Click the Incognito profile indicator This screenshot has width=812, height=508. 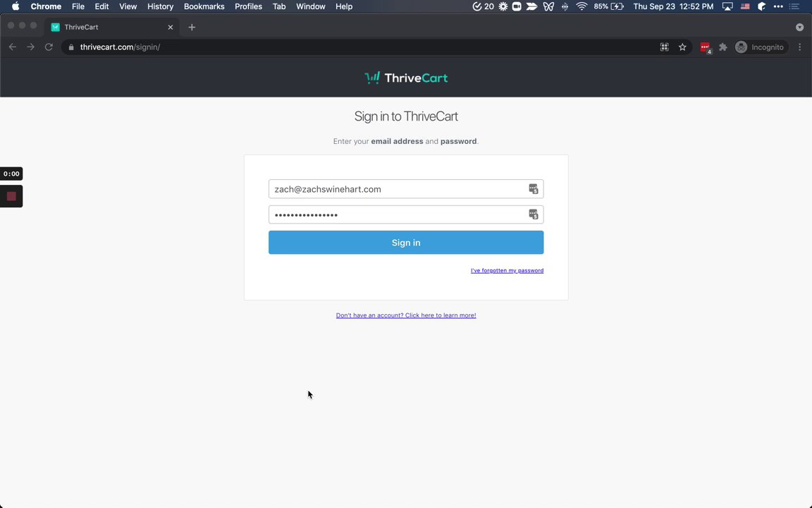(x=760, y=47)
